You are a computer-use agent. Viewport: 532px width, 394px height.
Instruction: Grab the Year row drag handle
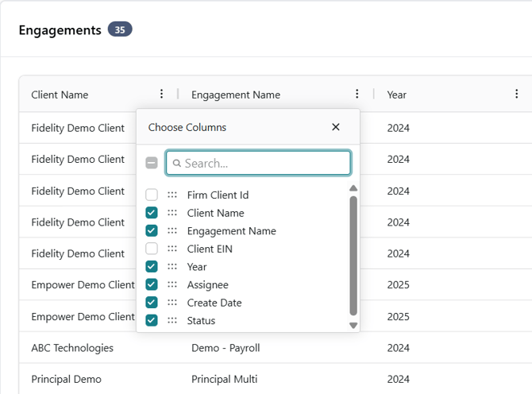click(x=172, y=267)
